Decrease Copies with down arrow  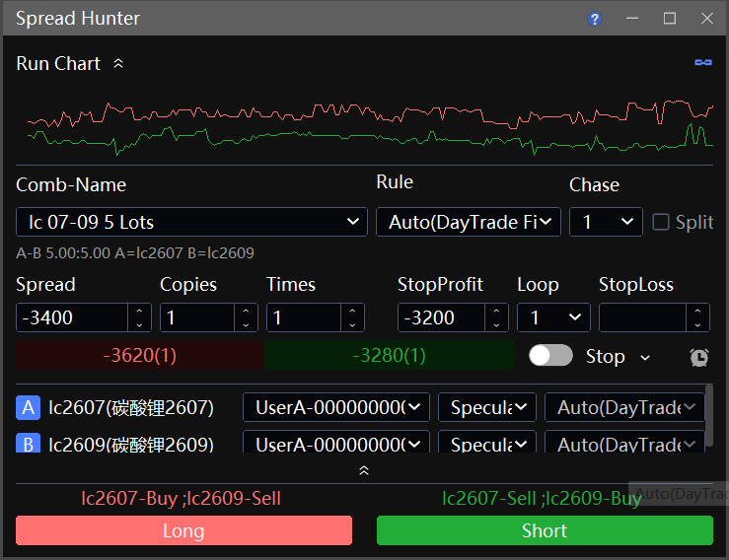[x=246, y=324]
